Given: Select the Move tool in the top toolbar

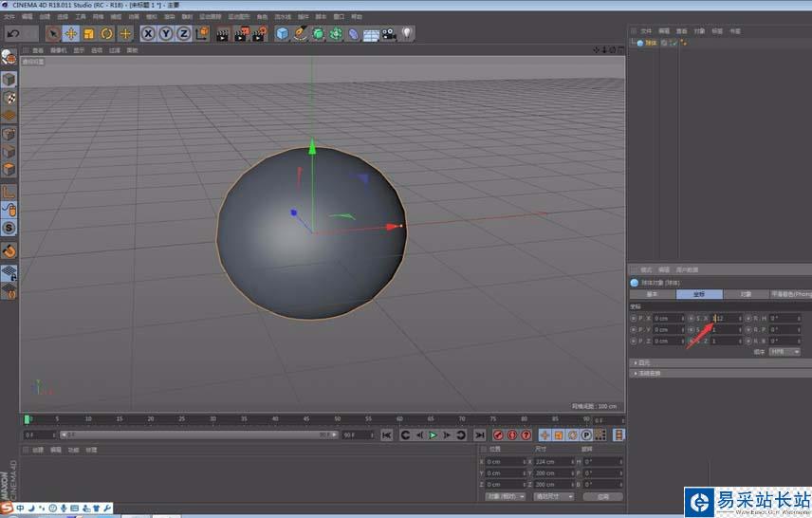Looking at the screenshot, I should tap(71, 33).
